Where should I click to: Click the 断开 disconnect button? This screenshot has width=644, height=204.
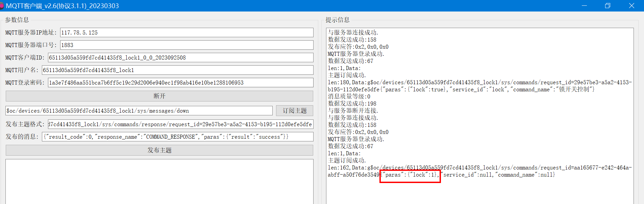[159, 96]
